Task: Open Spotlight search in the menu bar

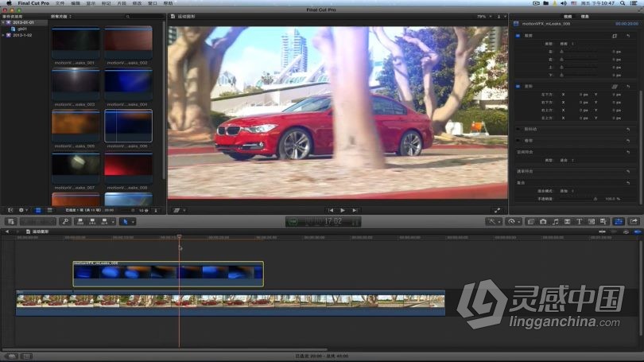Action: tap(623, 3)
